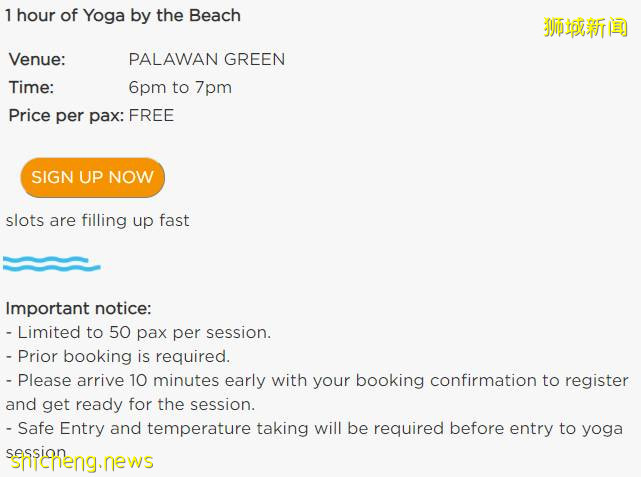The width and height of the screenshot is (641, 477).
Task: Click the "Price per pax" label
Action: point(65,116)
